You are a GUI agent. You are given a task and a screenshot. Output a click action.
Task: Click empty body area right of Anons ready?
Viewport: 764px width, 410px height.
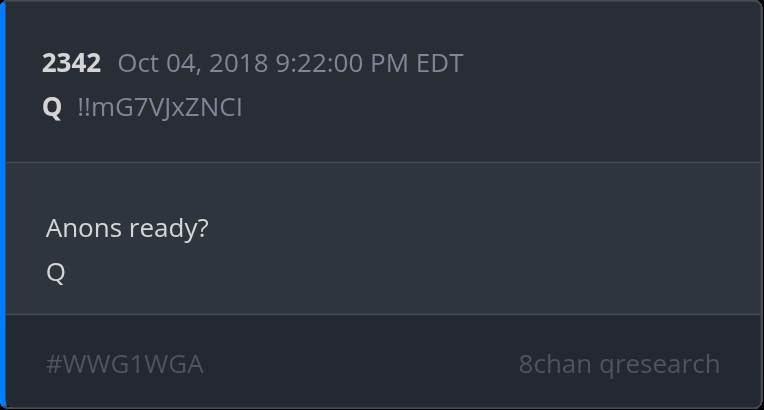coord(450,230)
